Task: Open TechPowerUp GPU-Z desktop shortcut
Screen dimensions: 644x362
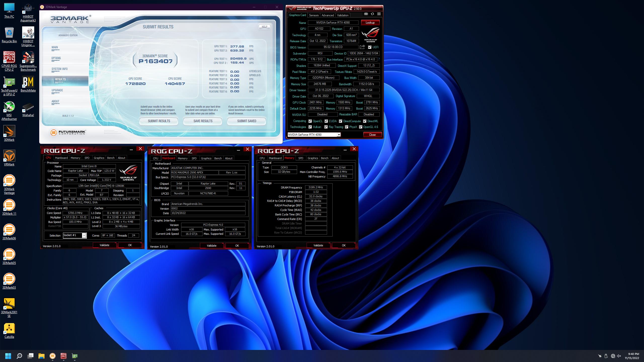Action: tap(9, 86)
